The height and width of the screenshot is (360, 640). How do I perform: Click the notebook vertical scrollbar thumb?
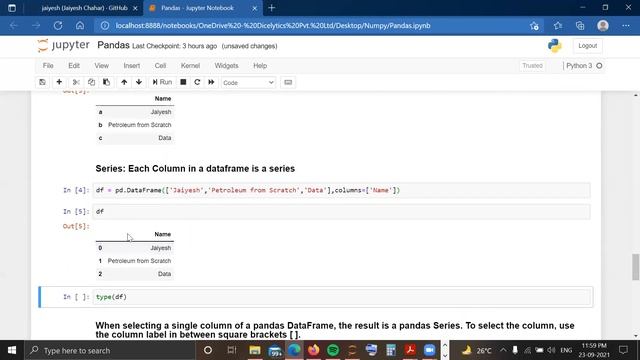pyautogui.click(x=636, y=267)
